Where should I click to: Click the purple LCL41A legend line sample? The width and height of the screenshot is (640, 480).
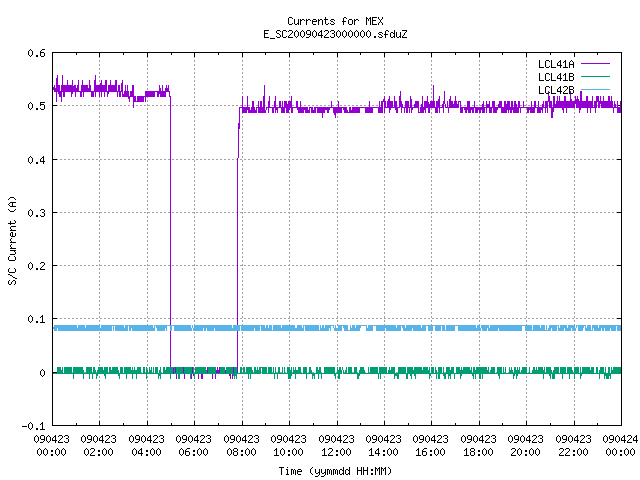point(595,64)
